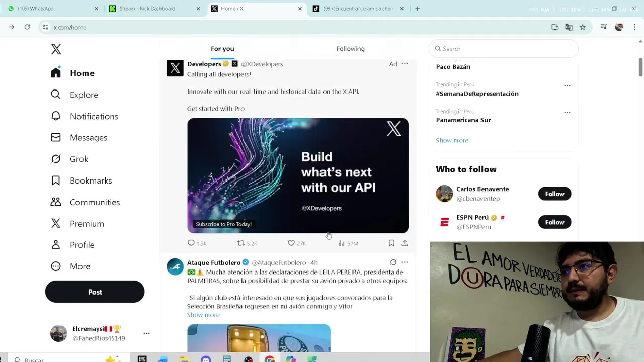Share the Developers ad post
This screenshot has height=362, width=644.
point(405,243)
